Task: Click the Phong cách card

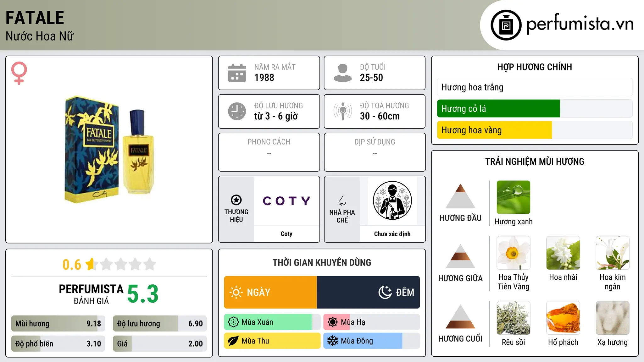Action: (269, 152)
